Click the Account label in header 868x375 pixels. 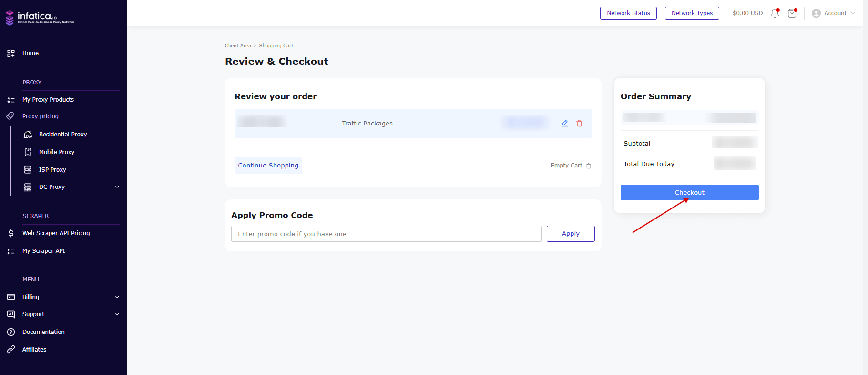tap(835, 13)
